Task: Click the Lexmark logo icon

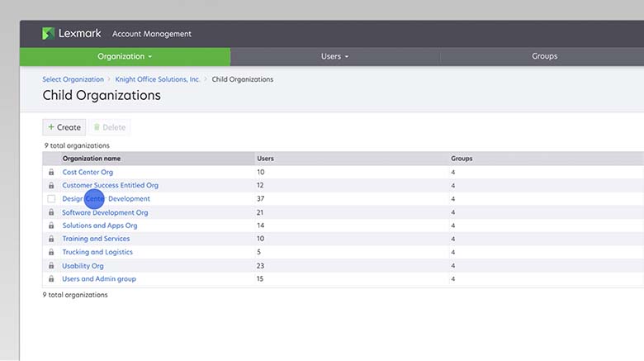Action: (49, 34)
